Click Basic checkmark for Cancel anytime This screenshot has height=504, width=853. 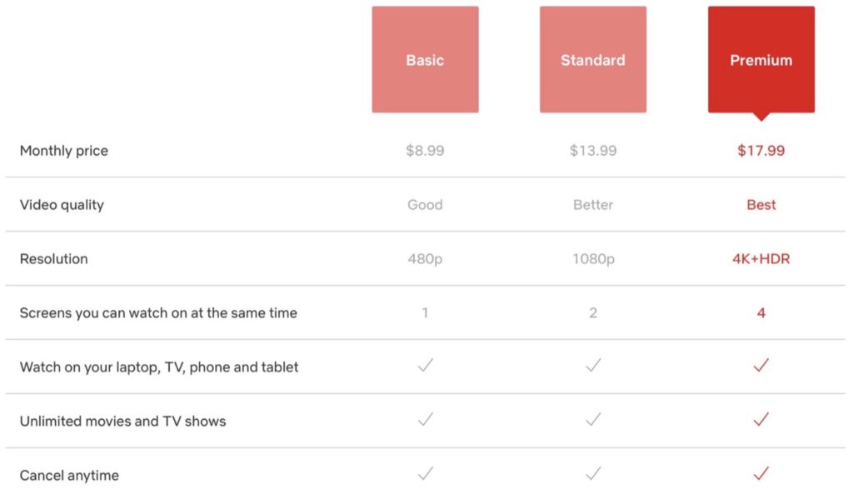point(426,474)
